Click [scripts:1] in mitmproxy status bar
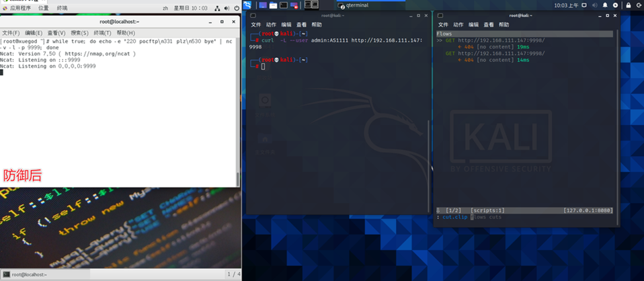Screen dimensions: 644x281 pos(487,210)
